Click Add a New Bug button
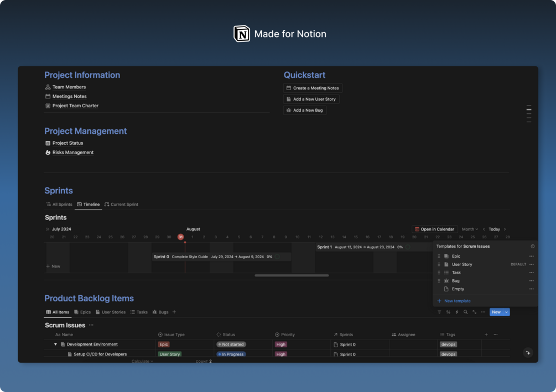This screenshot has height=392, width=556. [305, 110]
